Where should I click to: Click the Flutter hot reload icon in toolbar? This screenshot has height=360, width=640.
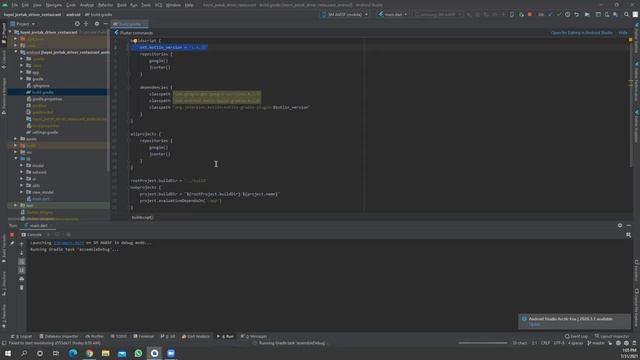click(x=521, y=14)
